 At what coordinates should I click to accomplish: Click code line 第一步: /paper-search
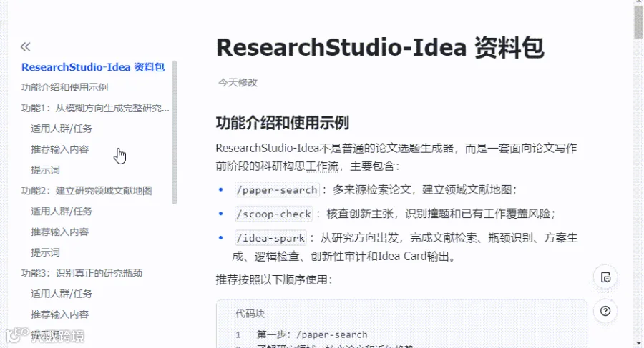click(x=312, y=335)
